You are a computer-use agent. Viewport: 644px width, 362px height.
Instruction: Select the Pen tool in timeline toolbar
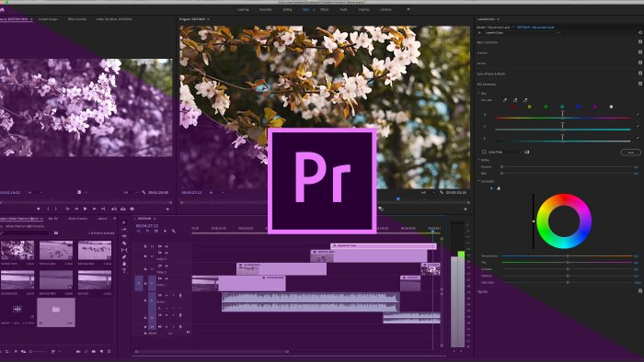pyautogui.click(x=124, y=257)
